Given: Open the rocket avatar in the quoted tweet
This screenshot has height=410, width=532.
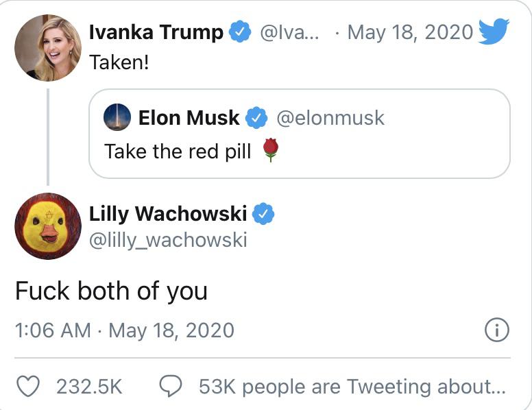Looking at the screenshot, I should point(117,118).
